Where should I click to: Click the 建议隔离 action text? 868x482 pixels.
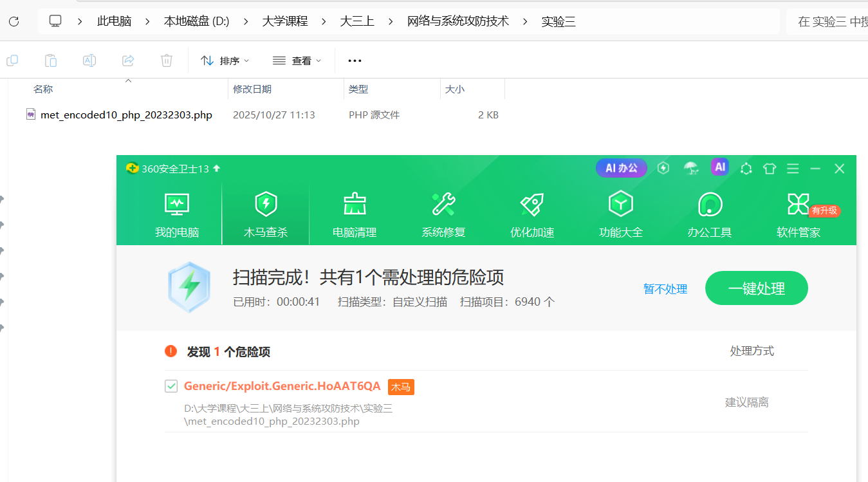(x=747, y=402)
